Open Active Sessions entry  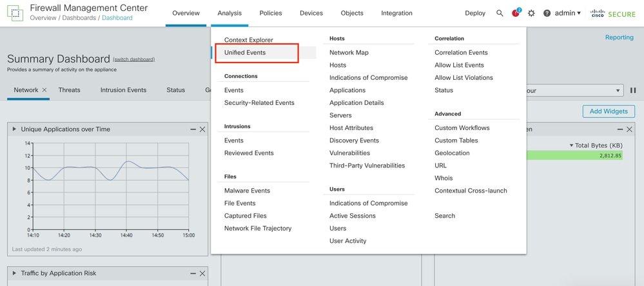point(353,216)
